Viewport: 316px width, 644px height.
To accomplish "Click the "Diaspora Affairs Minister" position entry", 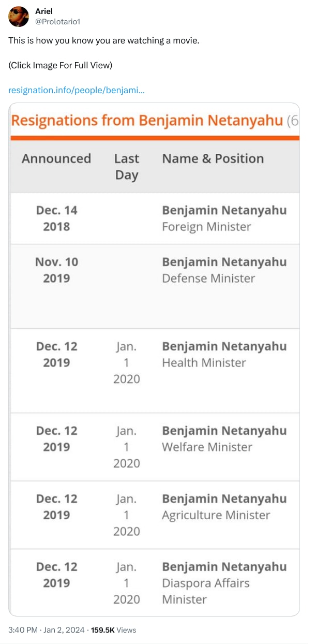I will pos(206,591).
